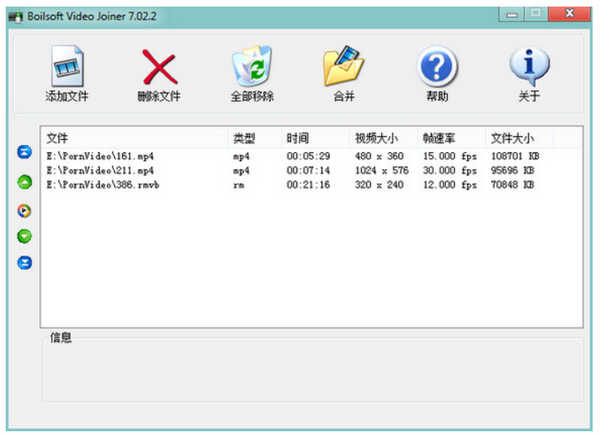600x437 pixels.
Task: Close the Boilsoft Video Joiner window
Action: [x=569, y=14]
